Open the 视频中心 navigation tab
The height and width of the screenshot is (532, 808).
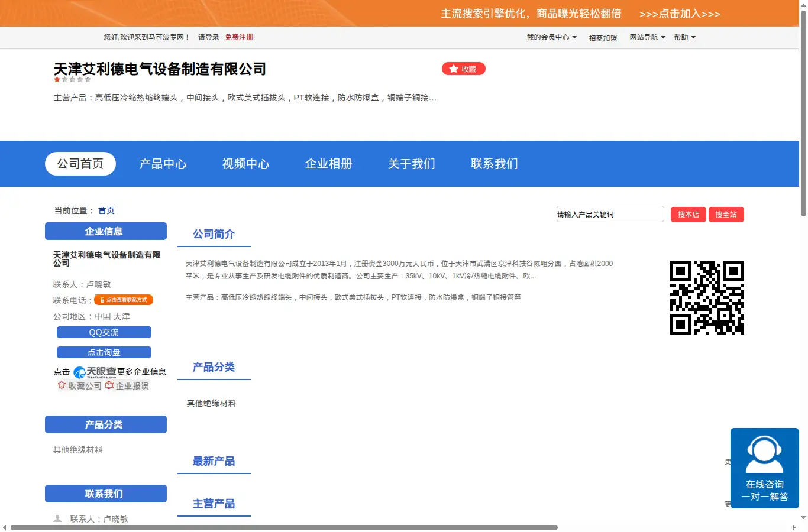(246, 164)
